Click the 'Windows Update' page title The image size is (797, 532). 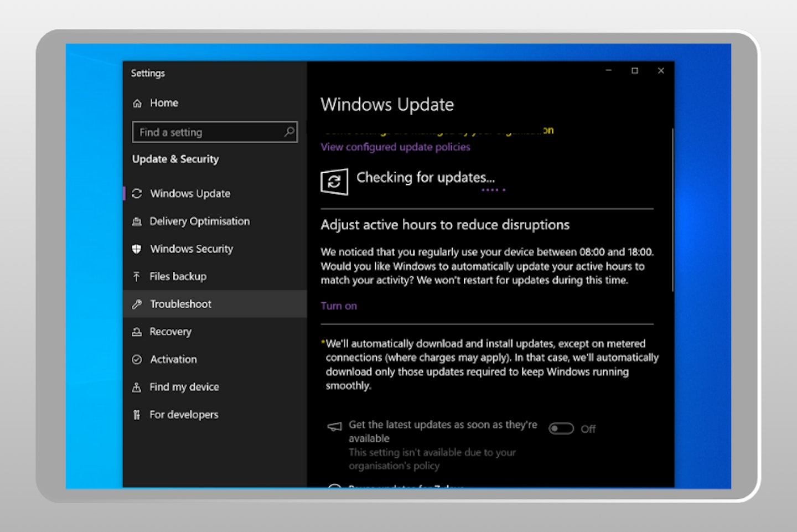pyautogui.click(x=387, y=105)
